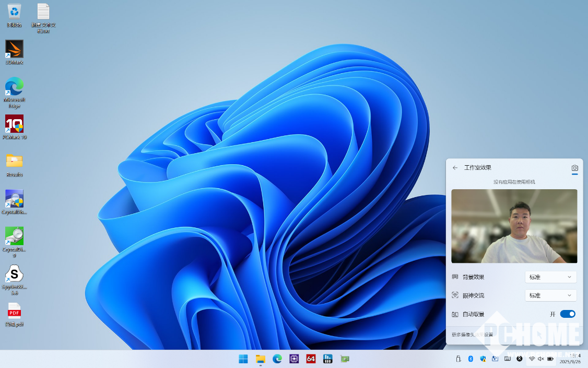The height and width of the screenshot is (368, 588).
Task: Click the red 64 app in taskbar
Action: click(x=311, y=359)
